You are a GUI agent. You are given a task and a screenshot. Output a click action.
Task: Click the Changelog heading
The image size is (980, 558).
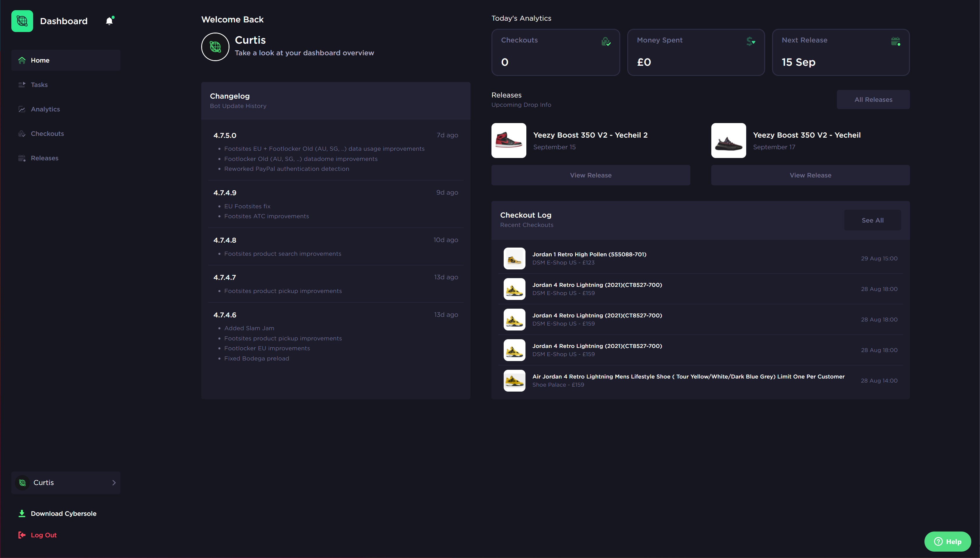click(230, 96)
